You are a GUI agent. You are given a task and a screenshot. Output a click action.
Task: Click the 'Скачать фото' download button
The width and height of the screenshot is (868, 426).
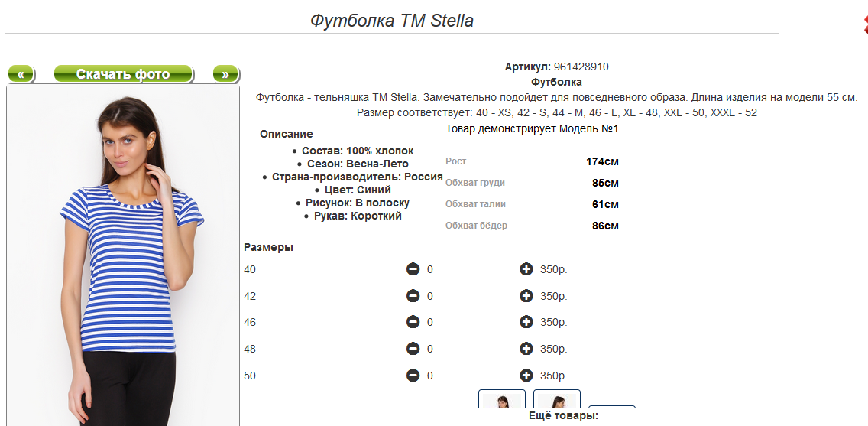click(x=123, y=74)
